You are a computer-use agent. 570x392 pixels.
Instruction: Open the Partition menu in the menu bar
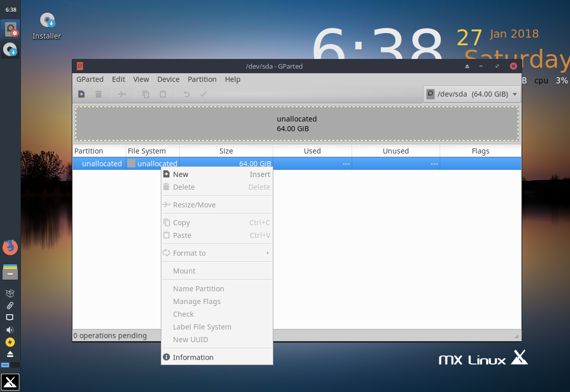(202, 79)
